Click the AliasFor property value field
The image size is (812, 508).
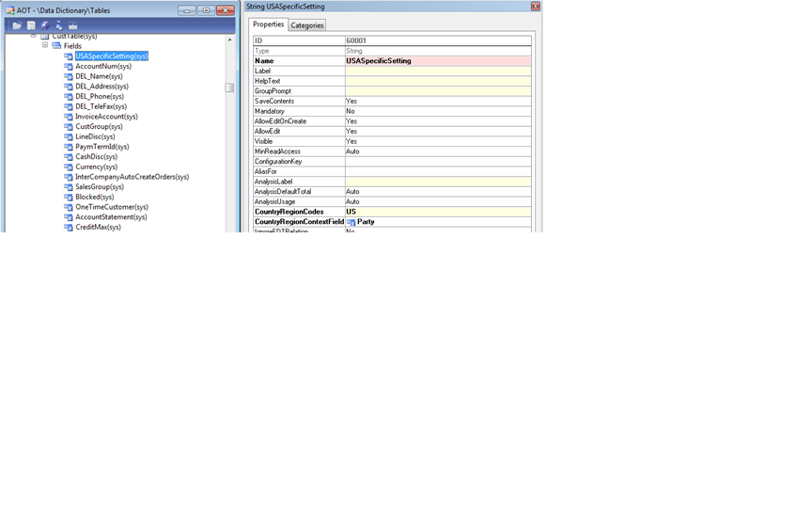pos(438,171)
